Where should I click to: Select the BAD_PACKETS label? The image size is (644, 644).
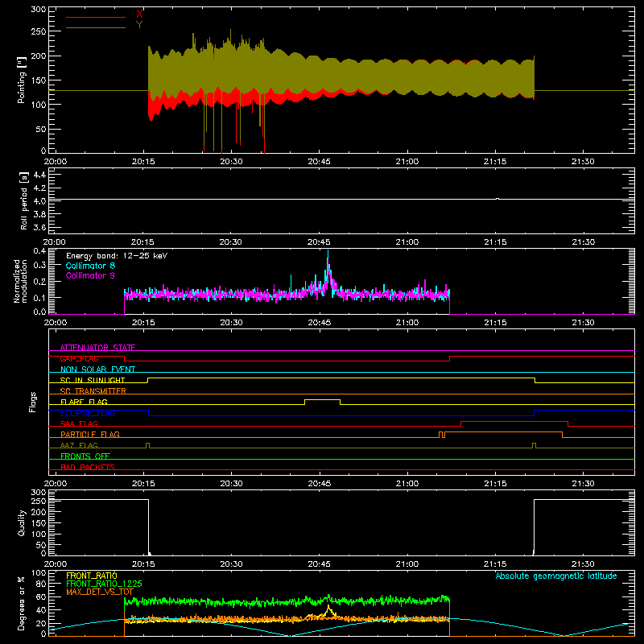88,467
